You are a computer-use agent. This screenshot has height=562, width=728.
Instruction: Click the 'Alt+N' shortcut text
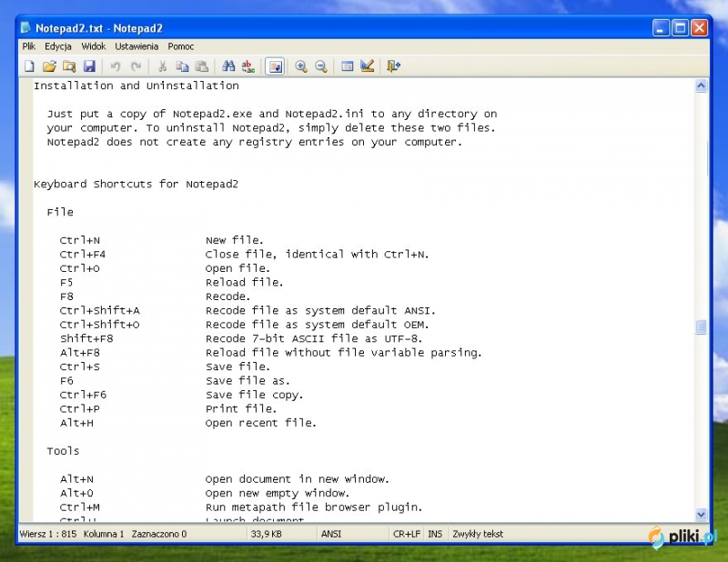(x=76, y=479)
